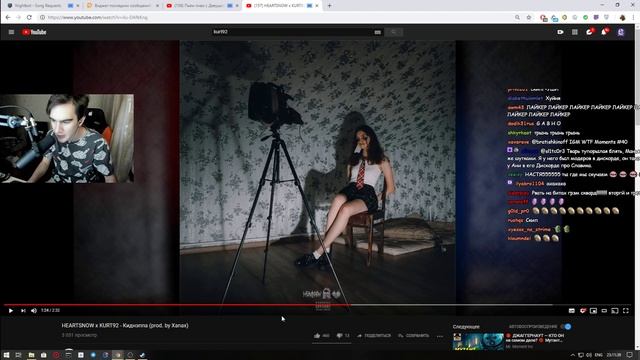This screenshot has width=640, height=360.
Task: Open a new browser tab
Action: 329,6
